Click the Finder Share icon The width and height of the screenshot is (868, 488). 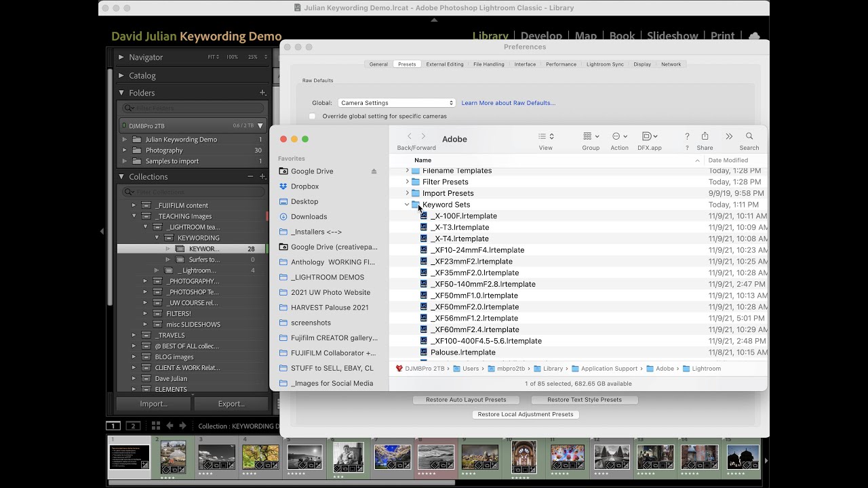pos(705,136)
